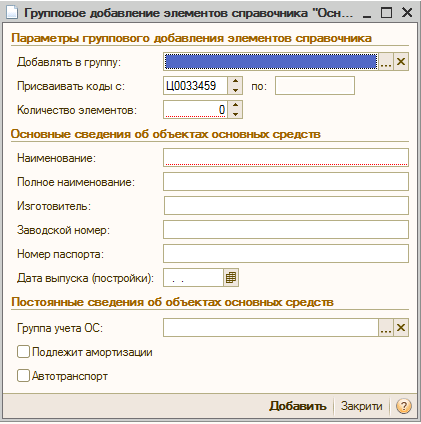The width and height of the screenshot is (421, 424).
Task: Enable the Подлежит амортизации checkbox
Action: point(23,352)
